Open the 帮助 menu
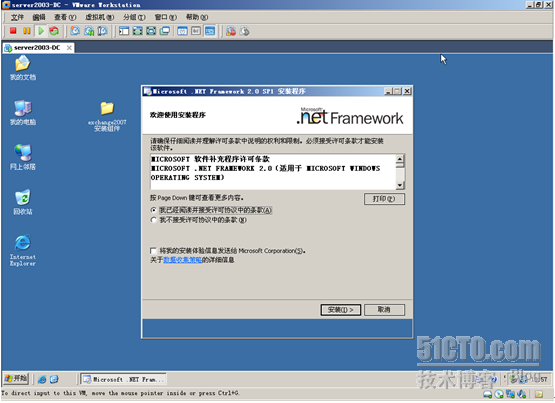 click(x=197, y=17)
